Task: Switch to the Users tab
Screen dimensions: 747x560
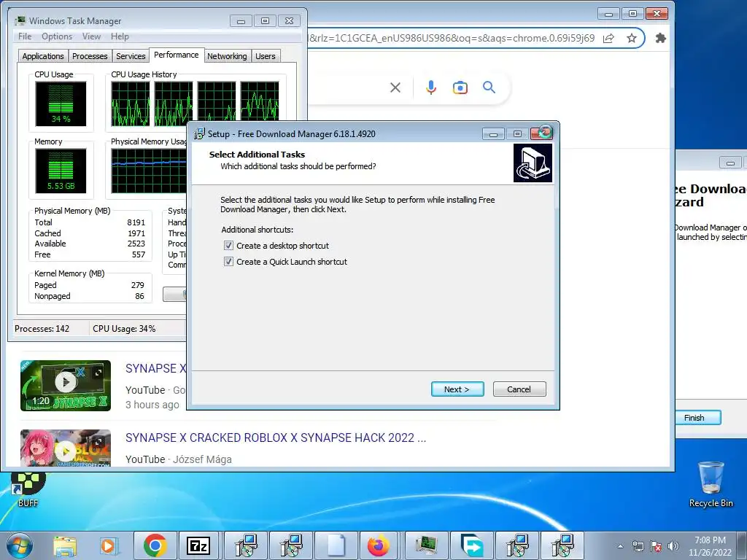Action: tap(266, 56)
